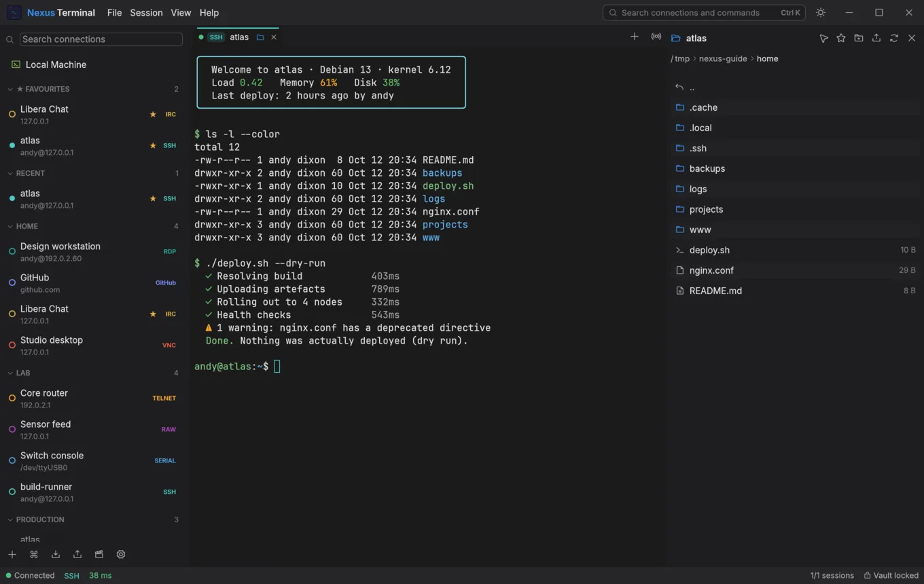Go to nexus-guide in the breadcrumb path
924x584 pixels.
723,58
